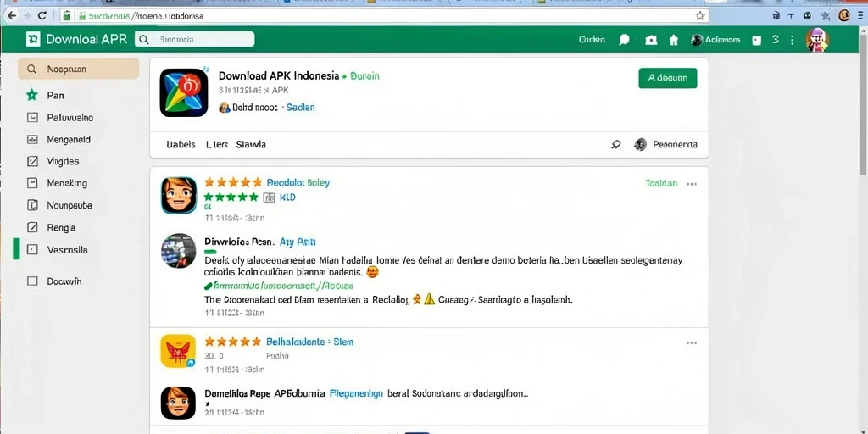Click the Recdolo: Boiey reviewer avatar
868x434 pixels.
179,195
